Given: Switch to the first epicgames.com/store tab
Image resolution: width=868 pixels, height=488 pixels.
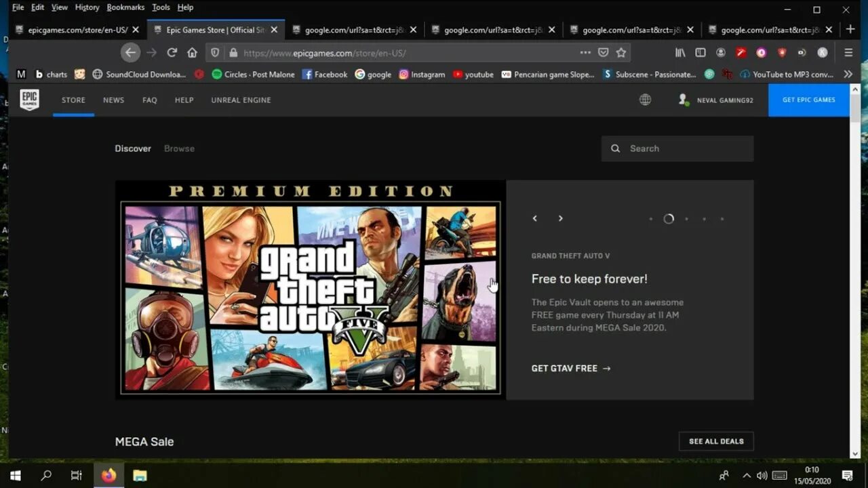Looking at the screenshot, I should coord(77,30).
